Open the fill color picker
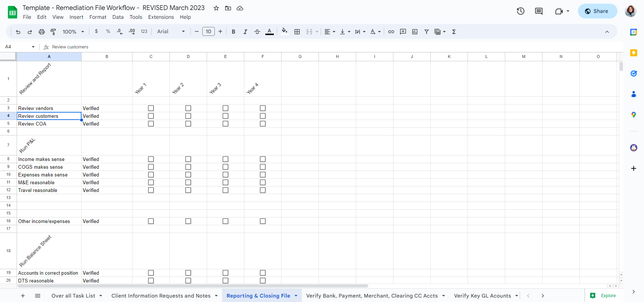The image size is (644, 302). click(x=284, y=31)
